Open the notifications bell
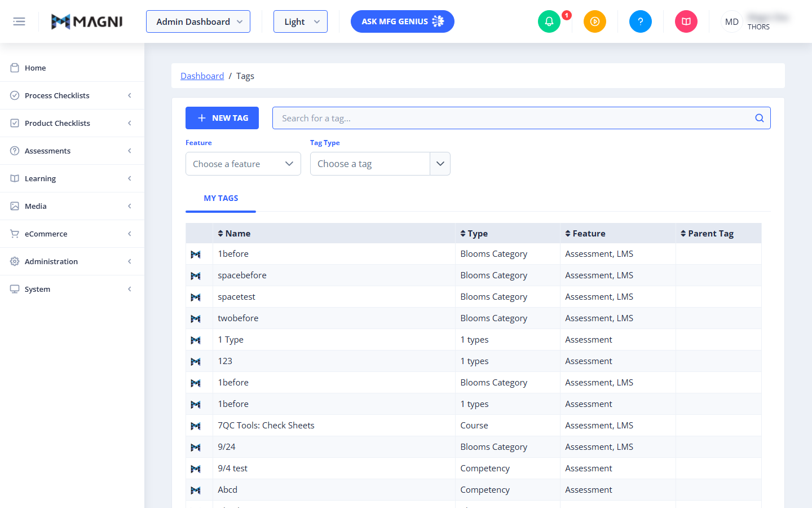This screenshot has width=812, height=508. pyautogui.click(x=549, y=21)
